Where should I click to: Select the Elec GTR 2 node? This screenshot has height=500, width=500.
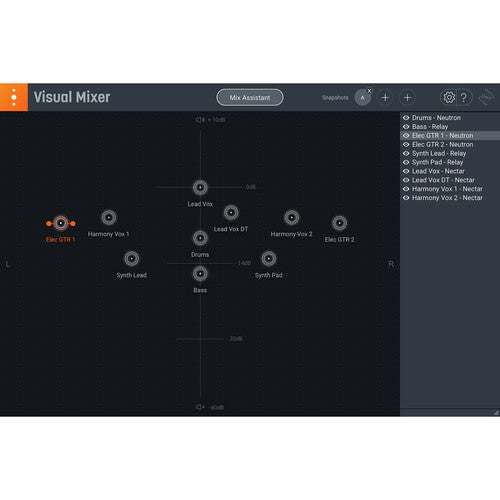click(x=339, y=223)
